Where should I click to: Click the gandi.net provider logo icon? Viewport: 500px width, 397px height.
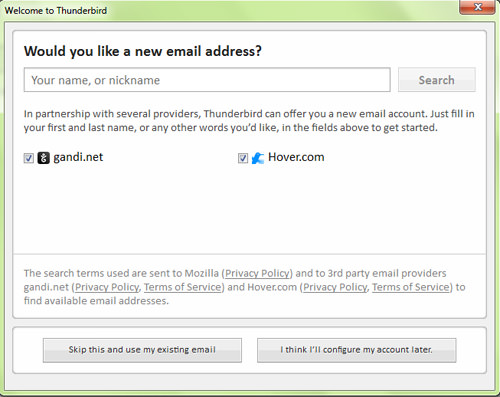(x=43, y=158)
